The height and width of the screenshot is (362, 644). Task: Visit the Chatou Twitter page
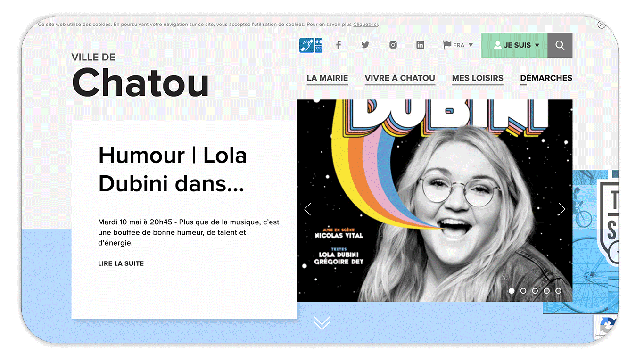365,45
